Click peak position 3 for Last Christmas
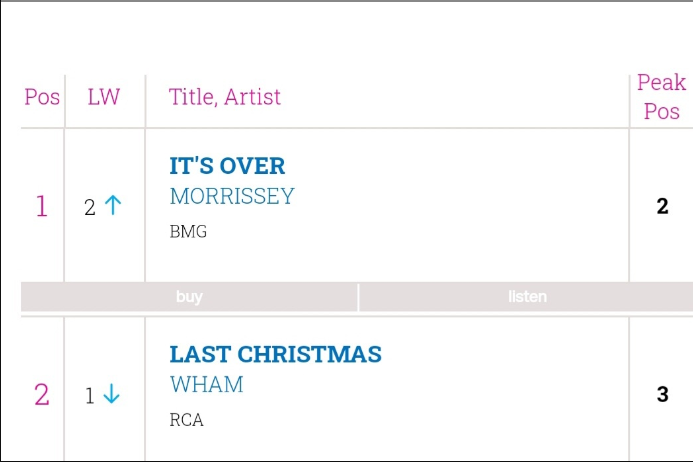 (662, 394)
